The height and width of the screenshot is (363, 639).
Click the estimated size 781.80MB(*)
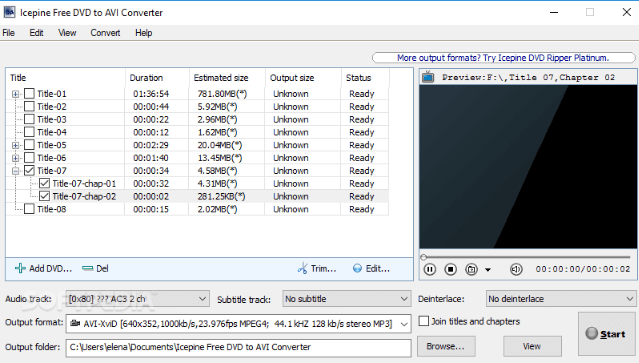pyautogui.click(x=222, y=94)
